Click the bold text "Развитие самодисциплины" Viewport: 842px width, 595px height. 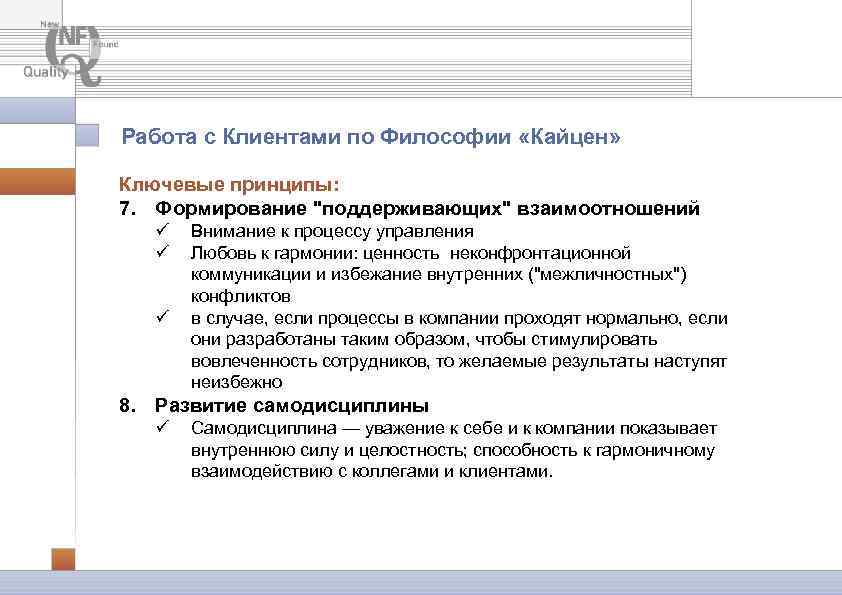(288, 405)
